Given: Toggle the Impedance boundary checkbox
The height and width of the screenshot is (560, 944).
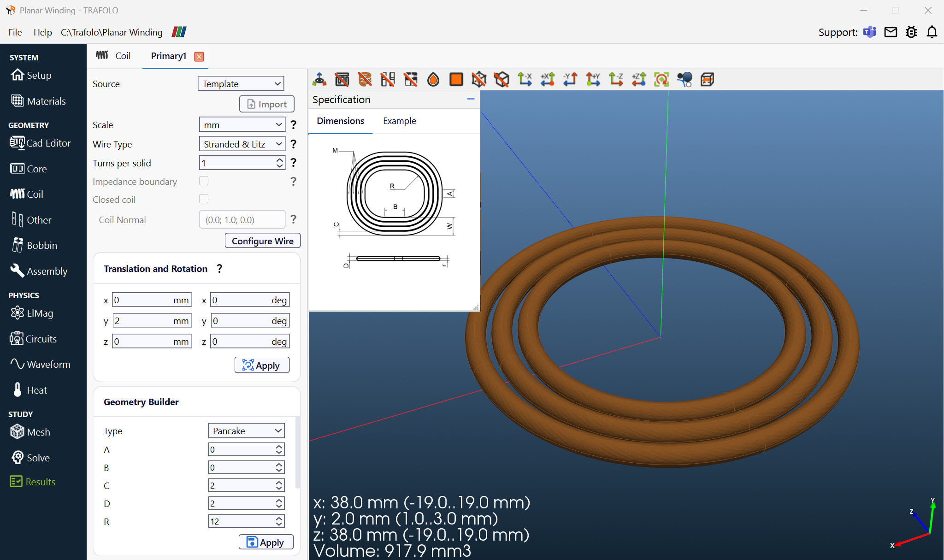Looking at the screenshot, I should [x=204, y=181].
